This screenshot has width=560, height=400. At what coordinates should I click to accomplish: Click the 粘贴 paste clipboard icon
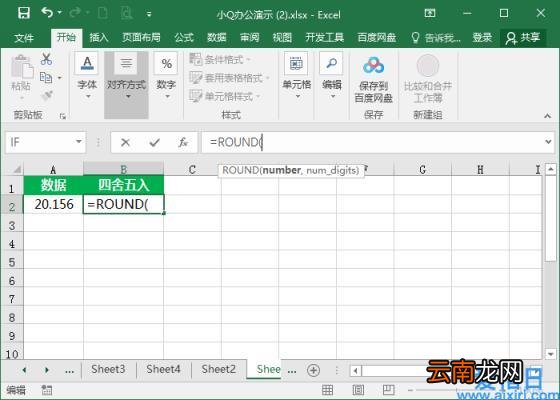click(x=22, y=67)
